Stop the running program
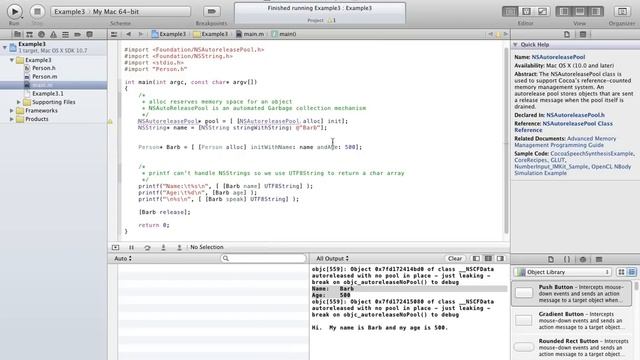Image resolution: width=640 pixels, height=360 pixels. point(37,11)
